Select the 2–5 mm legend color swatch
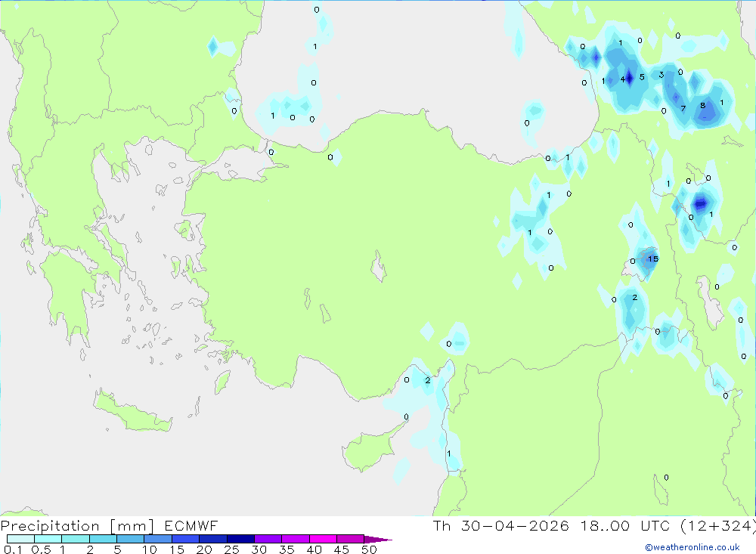The image size is (756, 554). coord(103,539)
